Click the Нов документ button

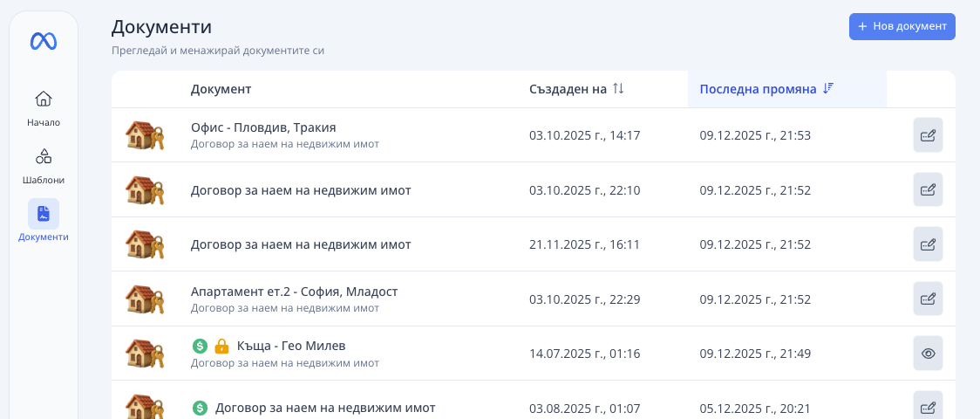pyautogui.click(x=902, y=26)
